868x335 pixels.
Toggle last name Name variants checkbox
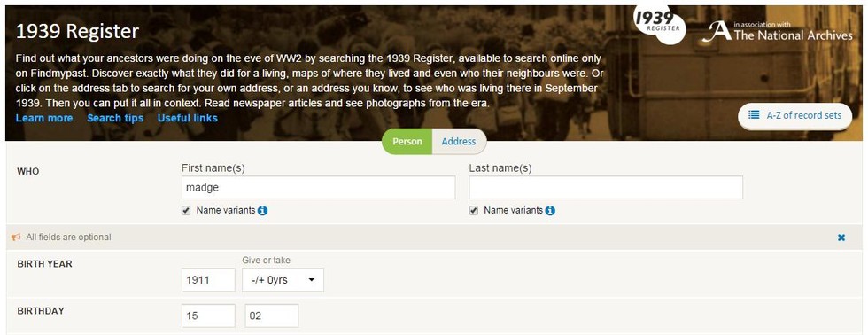[x=473, y=210]
